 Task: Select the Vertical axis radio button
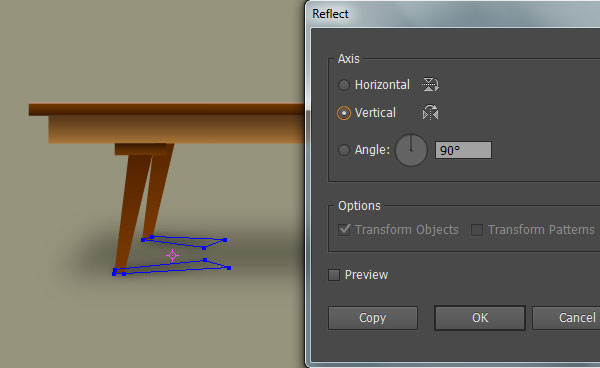[344, 113]
